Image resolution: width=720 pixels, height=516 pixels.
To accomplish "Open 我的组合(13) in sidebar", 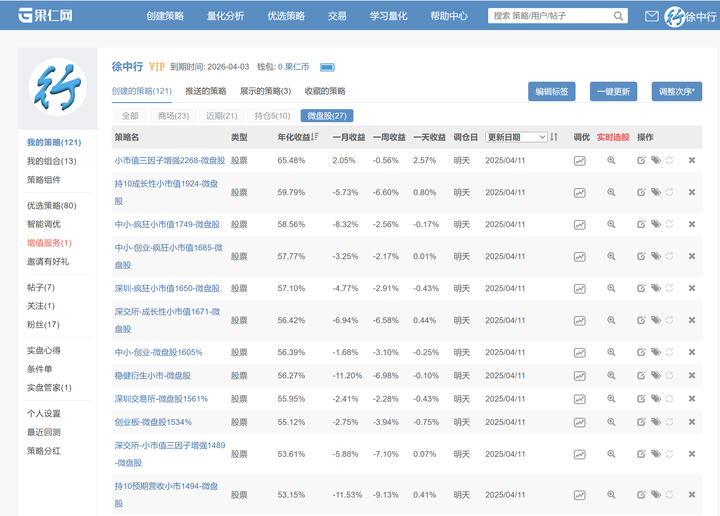I will (51, 161).
